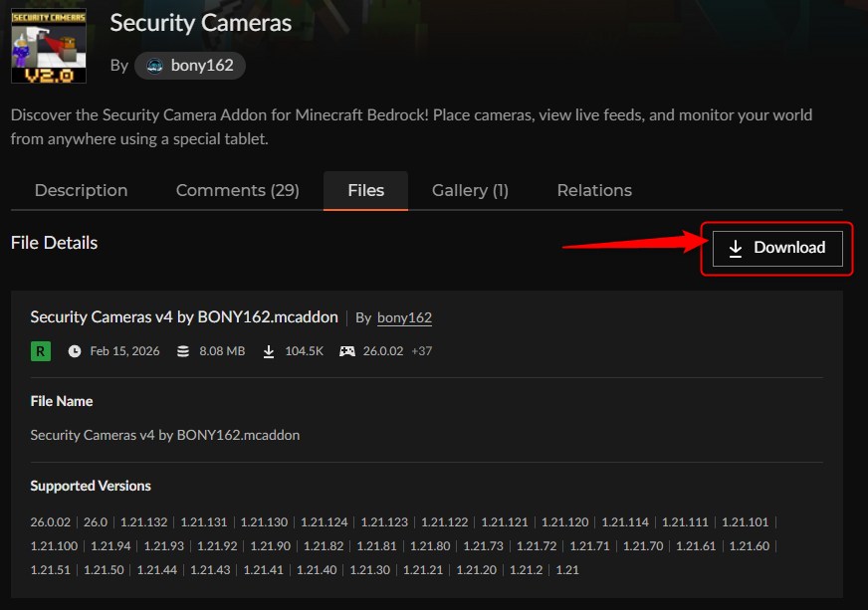The width and height of the screenshot is (868, 610).
Task: Click game version 26.0.02 in file metadata row
Action: click(x=383, y=351)
